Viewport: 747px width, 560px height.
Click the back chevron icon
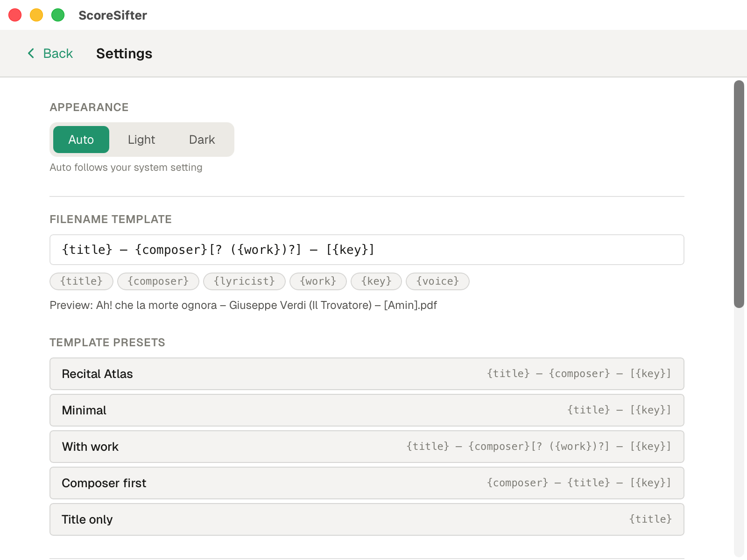30,53
